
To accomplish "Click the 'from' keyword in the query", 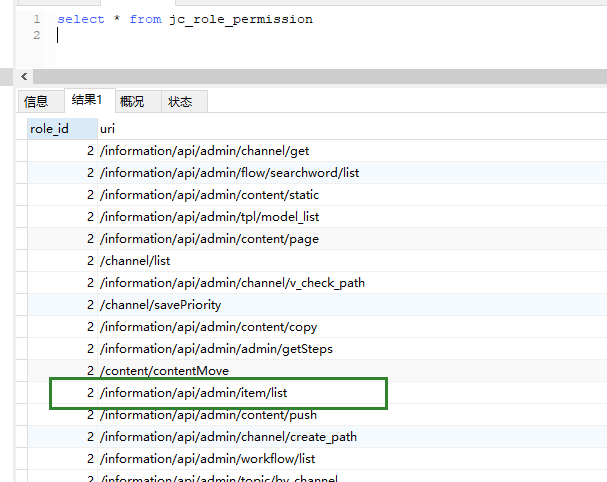I will 145,19.
